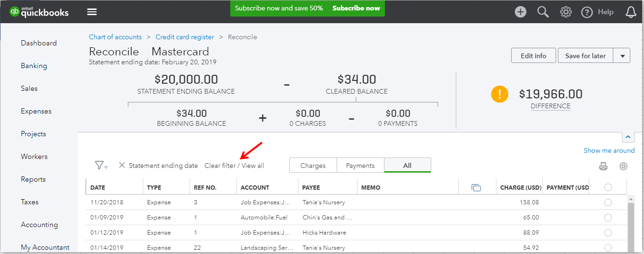
Task: Open Projects in the sidebar
Action: (34, 134)
